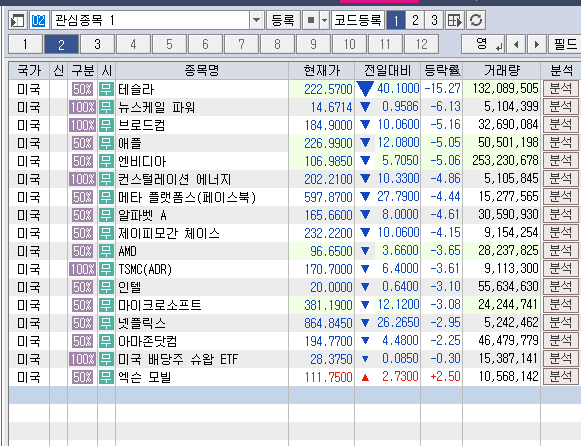The image size is (581, 446).
Task: Click 분석 button for 애플 row
Action: point(561,143)
